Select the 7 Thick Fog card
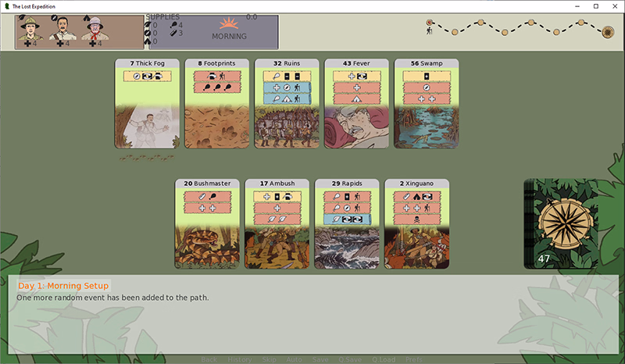 click(x=147, y=104)
